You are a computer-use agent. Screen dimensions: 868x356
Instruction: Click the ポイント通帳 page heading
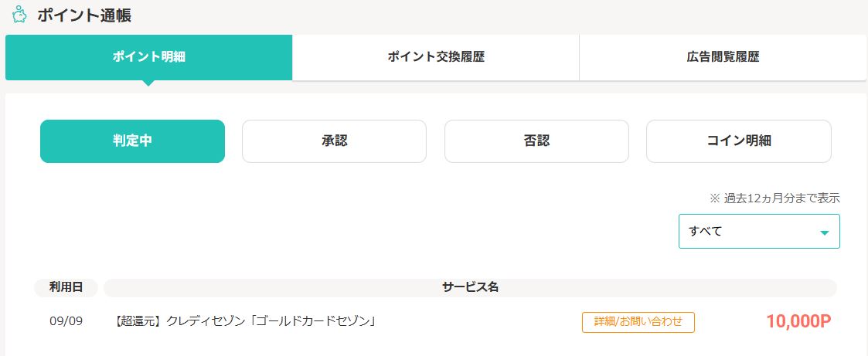click(84, 15)
